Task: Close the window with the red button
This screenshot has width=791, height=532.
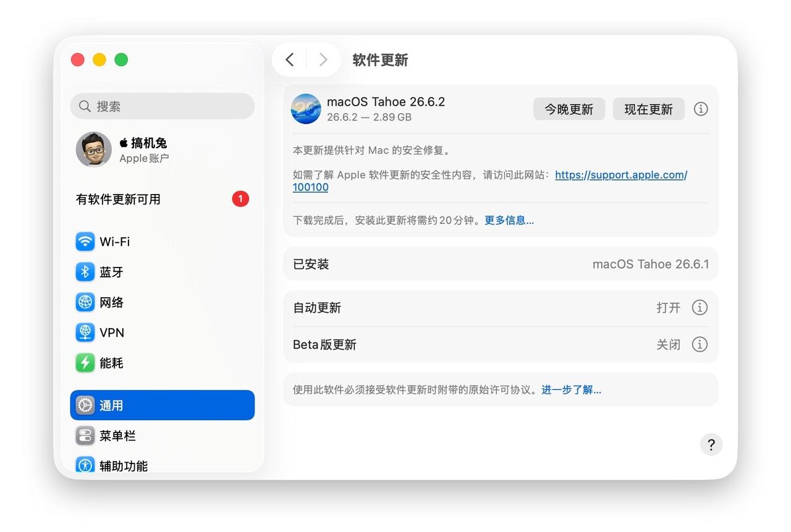Action: pyautogui.click(x=78, y=59)
